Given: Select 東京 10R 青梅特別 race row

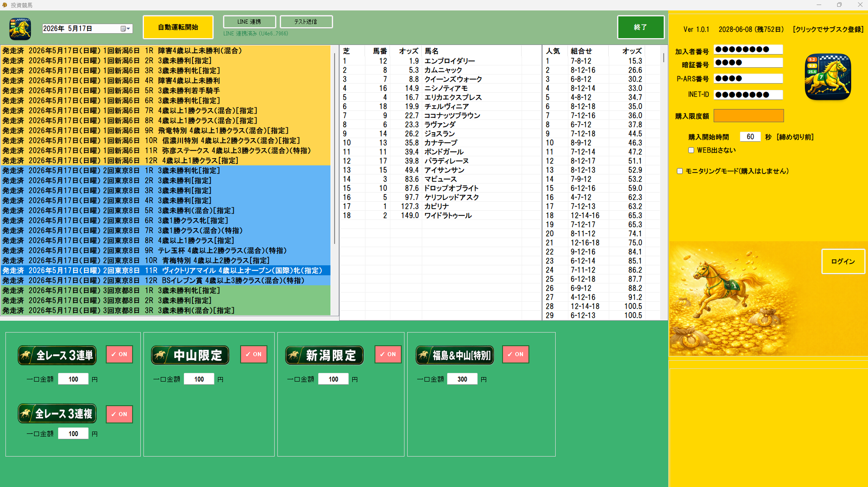Looking at the screenshot, I should (x=165, y=261).
